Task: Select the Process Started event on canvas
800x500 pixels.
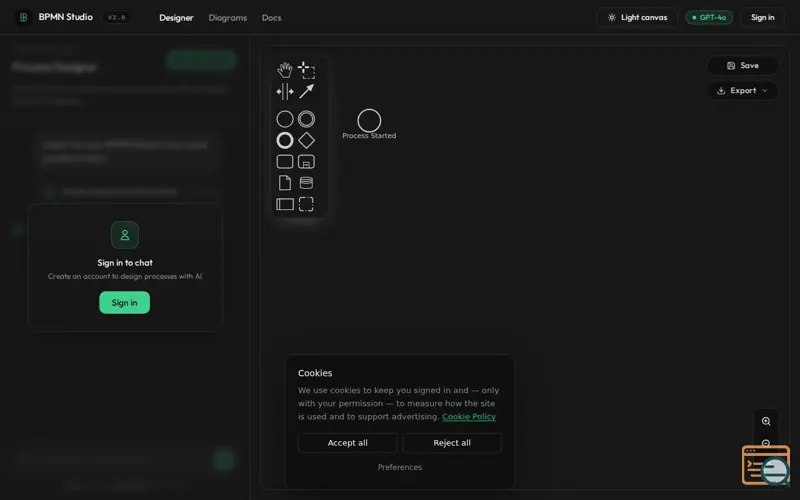Action: 369,120
